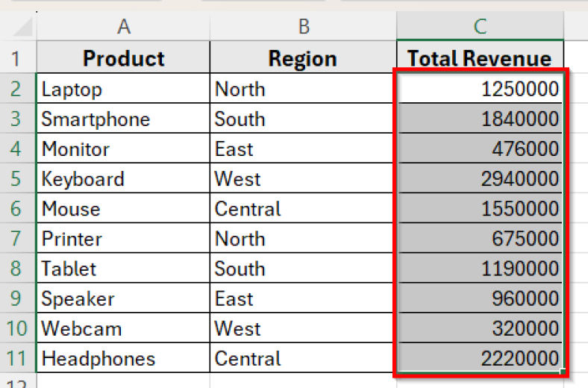This screenshot has width=588, height=388.
Task: Select the cell containing 2940000
Action: click(x=480, y=179)
